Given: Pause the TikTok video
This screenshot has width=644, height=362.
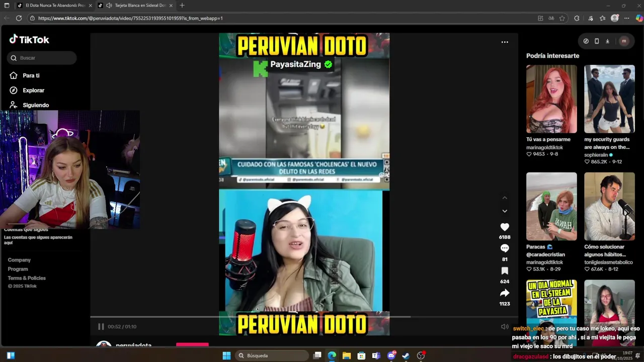Looking at the screenshot, I should pos(101,326).
